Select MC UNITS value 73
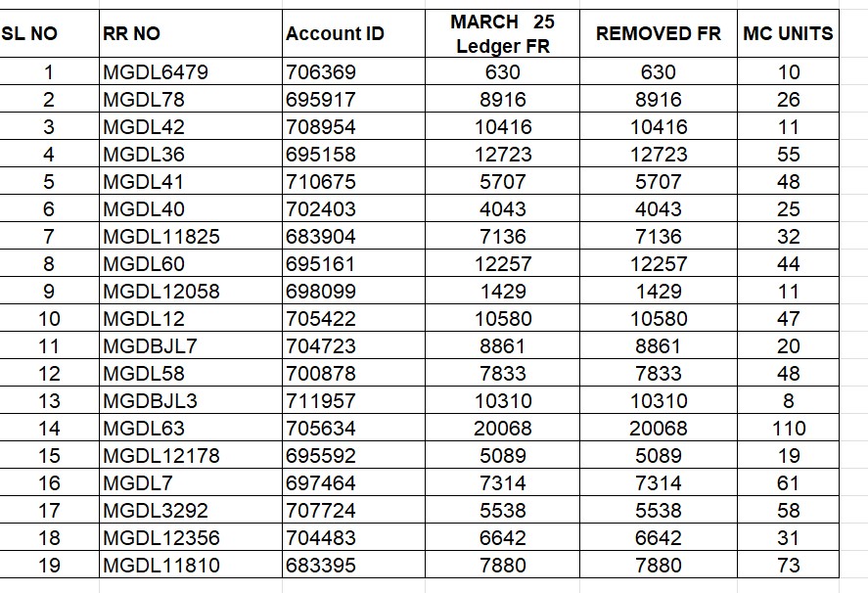The height and width of the screenshot is (593, 868). click(788, 565)
